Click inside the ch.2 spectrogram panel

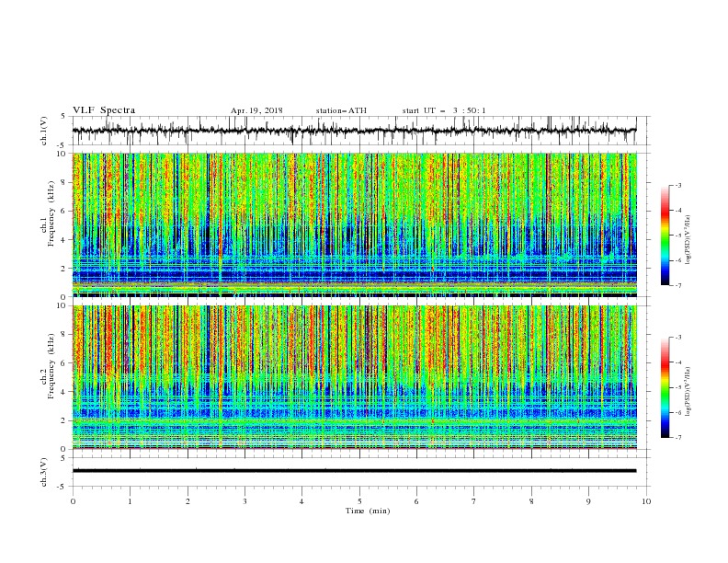coord(354,377)
